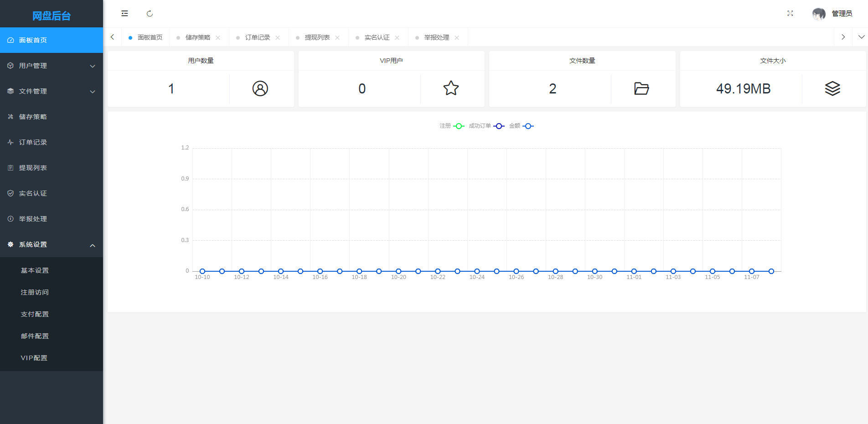
Task: Collapse the 系统设置 submenu
Action: (x=52, y=244)
